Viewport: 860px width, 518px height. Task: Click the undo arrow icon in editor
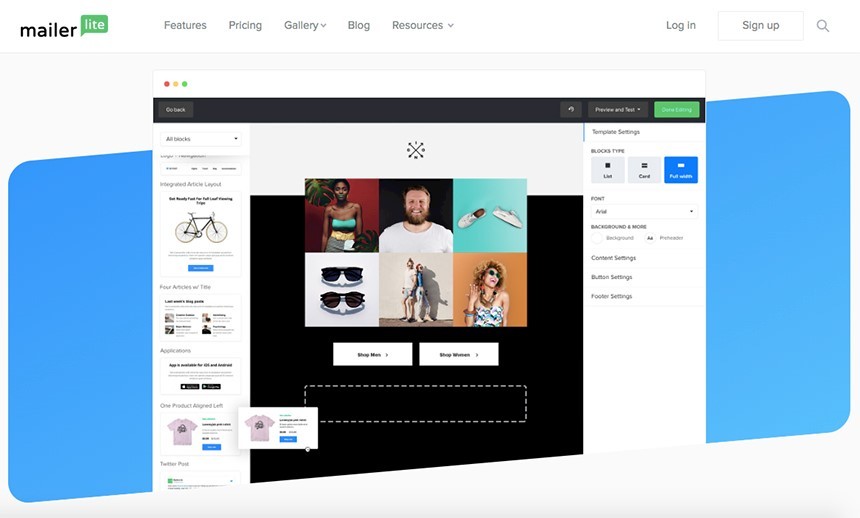571,109
